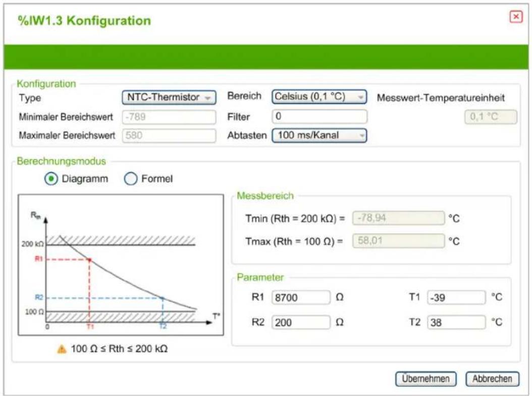The image size is (532, 396).
Task: Click the Berechnungsmodus group title
Action: pyautogui.click(x=62, y=161)
